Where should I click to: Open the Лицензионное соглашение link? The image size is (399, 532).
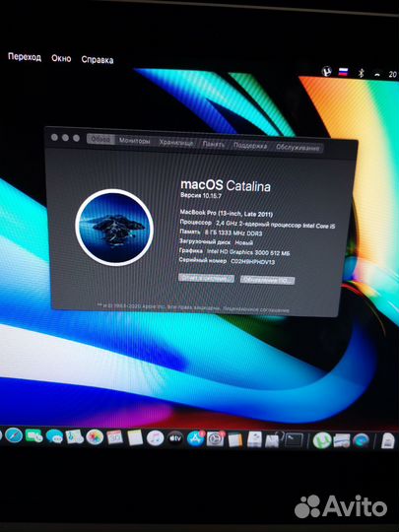point(256,309)
